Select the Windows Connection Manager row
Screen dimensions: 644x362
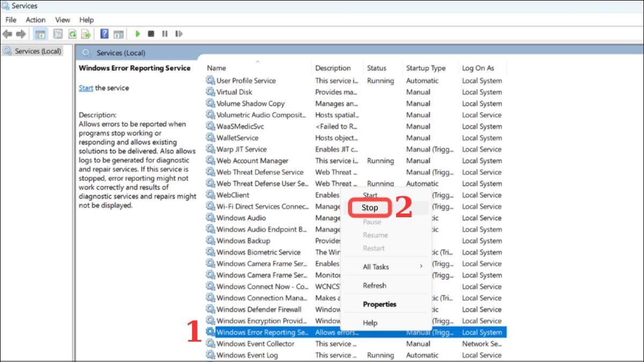(356, 298)
